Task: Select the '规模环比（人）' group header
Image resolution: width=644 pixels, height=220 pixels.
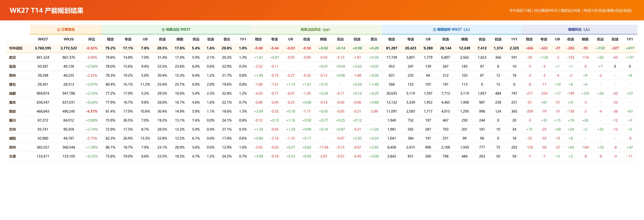Action: point(580,30)
